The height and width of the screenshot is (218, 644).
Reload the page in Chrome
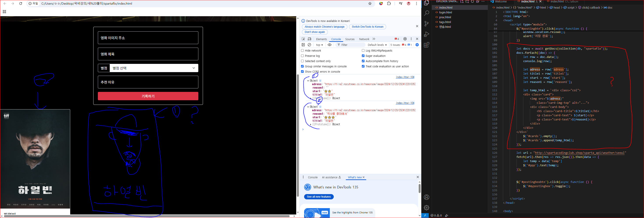pyautogui.click(x=21, y=4)
